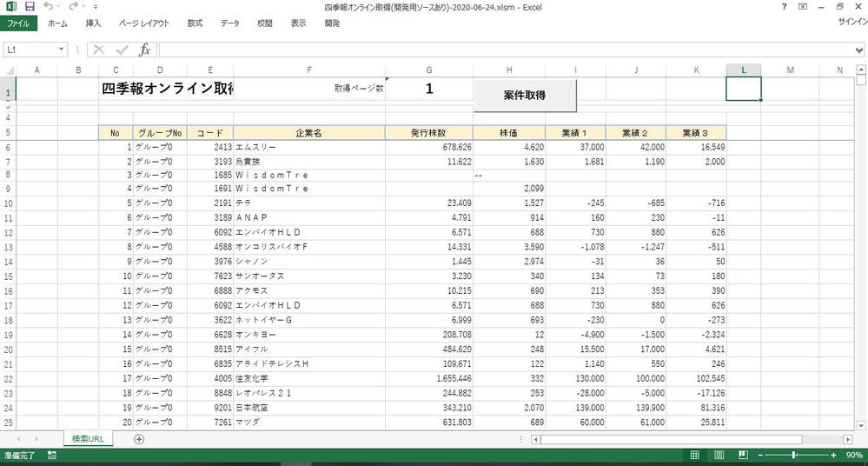Click inside the formula bar input

[x=505, y=50]
